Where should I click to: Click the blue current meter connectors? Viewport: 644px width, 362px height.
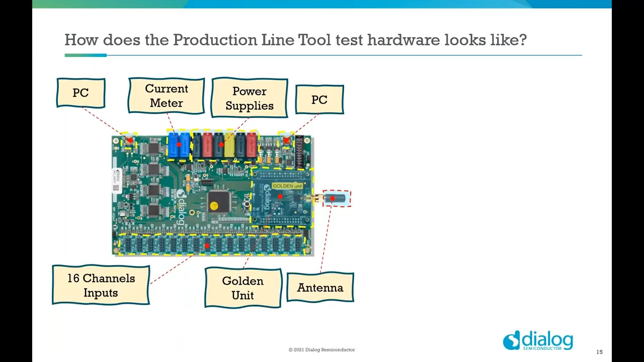pyautogui.click(x=179, y=145)
